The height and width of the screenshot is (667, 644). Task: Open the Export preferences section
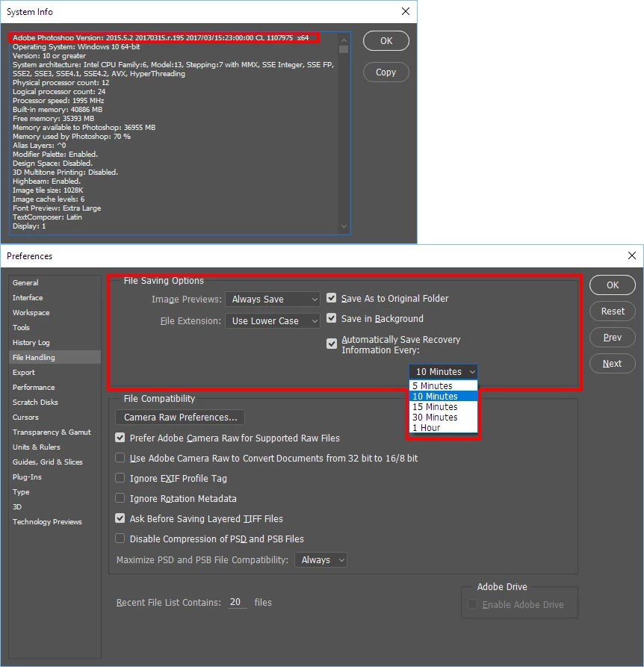click(x=55, y=372)
